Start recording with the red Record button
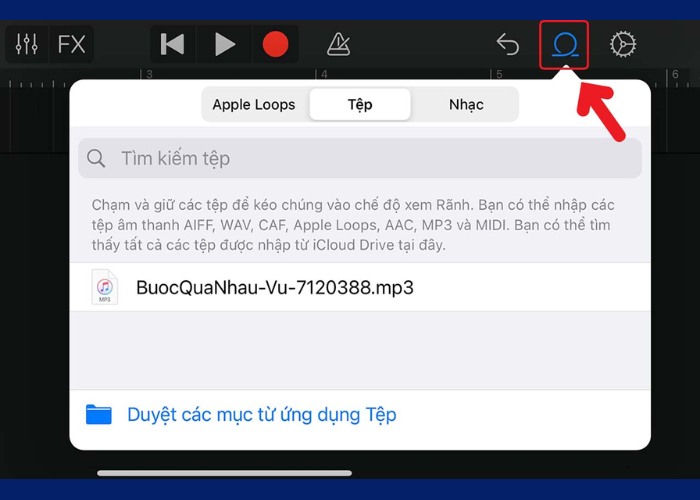Screen dimensions: 700x500 (275, 44)
